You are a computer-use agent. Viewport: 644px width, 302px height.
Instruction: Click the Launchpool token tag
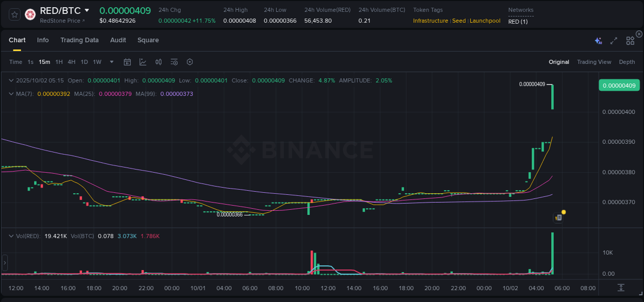485,21
